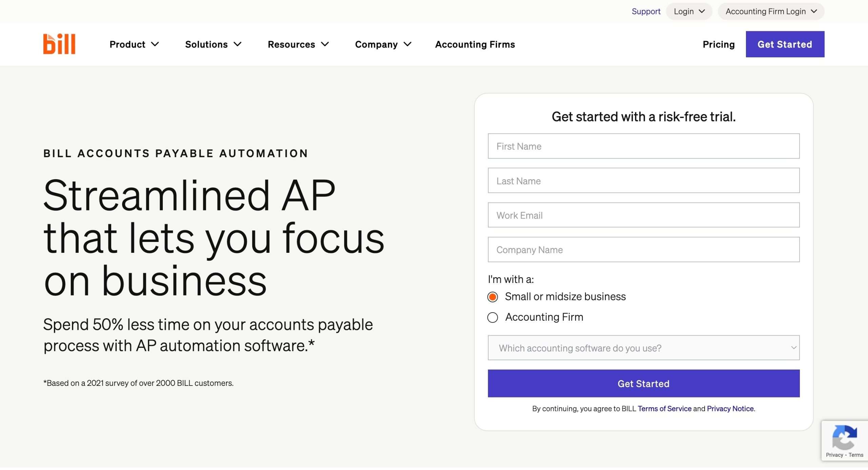Open the Accounting Firms menu item
This screenshot has height=470, width=868.
pos(475,44)
